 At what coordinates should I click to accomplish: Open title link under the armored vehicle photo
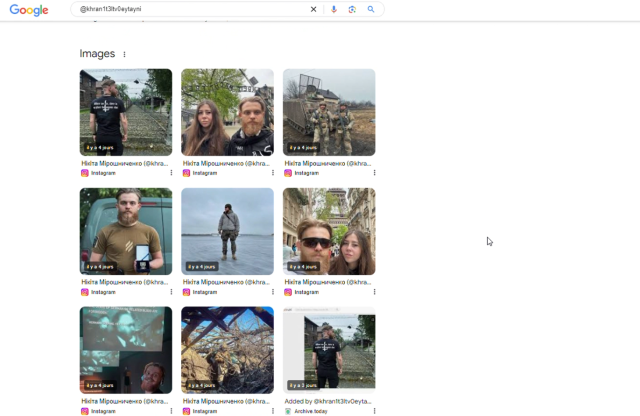point(328,163)
